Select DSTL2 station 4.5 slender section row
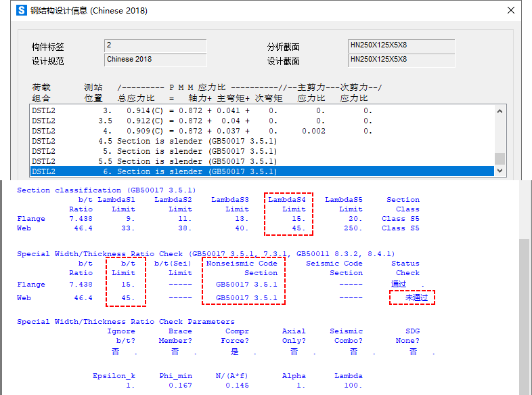This screenshot has width=532, height=395. 203,141
